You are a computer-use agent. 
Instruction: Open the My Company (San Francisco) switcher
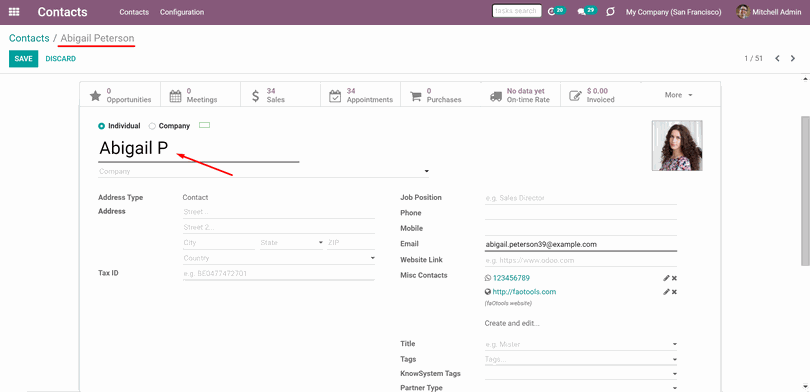[x=674, y=12]
